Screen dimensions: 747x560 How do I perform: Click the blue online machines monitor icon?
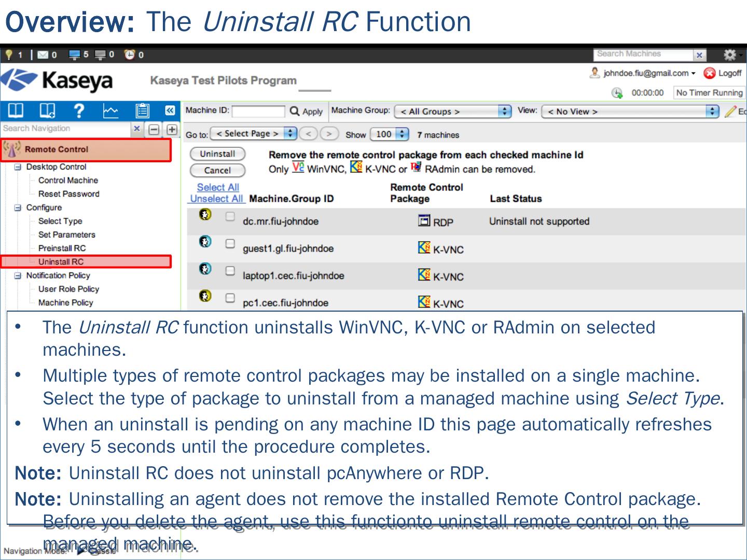click(75, 54)
